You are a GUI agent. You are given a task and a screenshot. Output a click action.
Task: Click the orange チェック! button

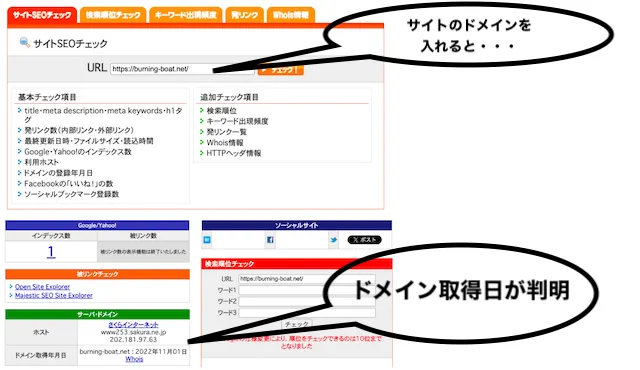pos(281,70)
